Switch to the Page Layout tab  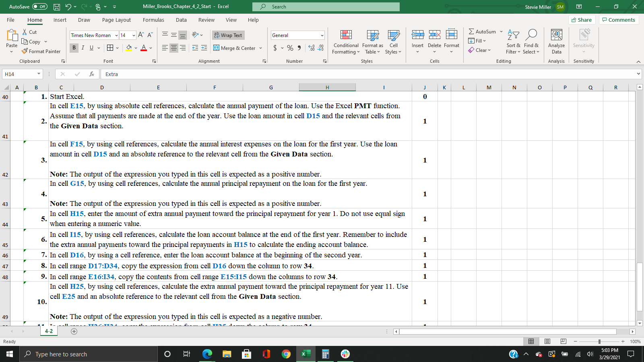[116, 20]
